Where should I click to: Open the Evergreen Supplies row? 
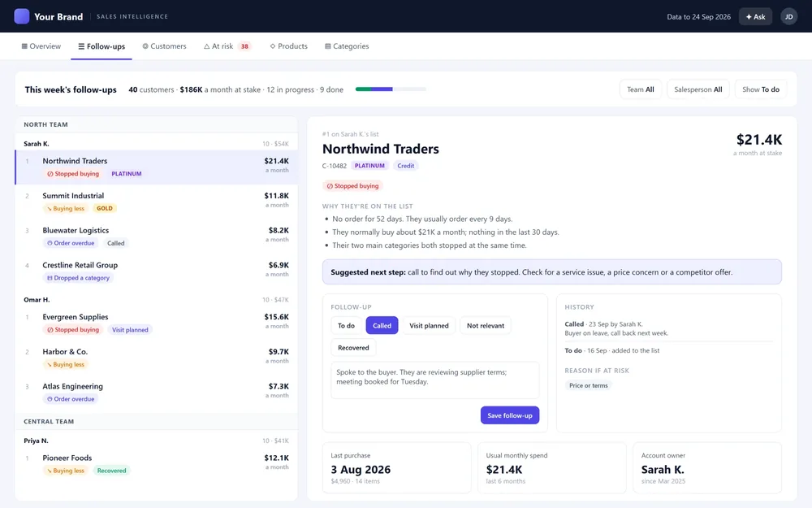tap(157, 323)
